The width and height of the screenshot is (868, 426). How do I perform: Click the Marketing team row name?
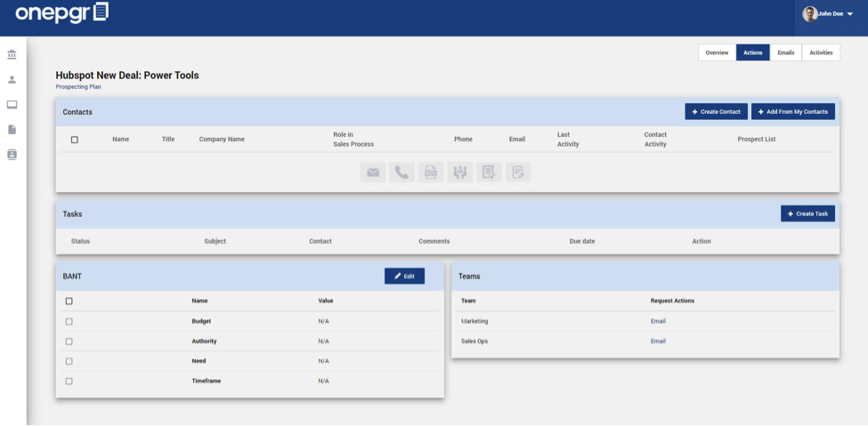[x=475, y=321]
